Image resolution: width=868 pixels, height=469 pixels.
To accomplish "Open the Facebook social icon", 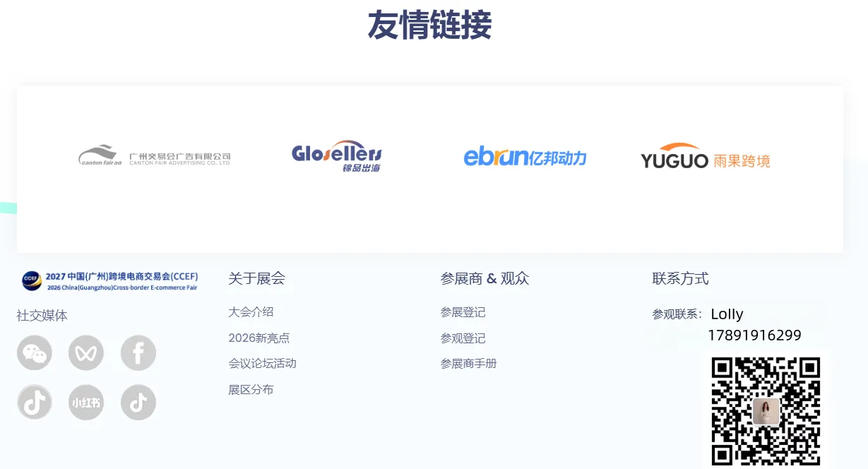I will (138, 353).
